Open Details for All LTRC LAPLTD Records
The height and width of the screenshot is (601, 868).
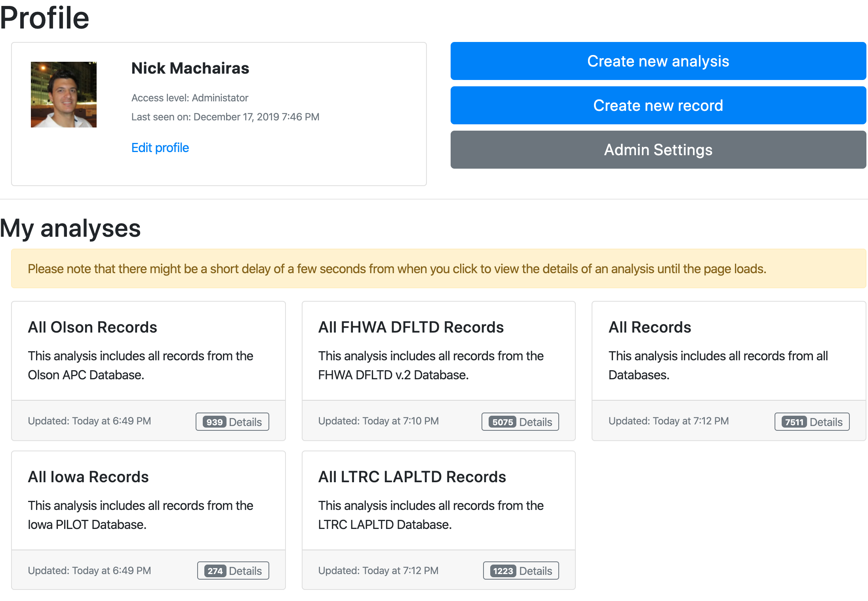click(521, 571)
